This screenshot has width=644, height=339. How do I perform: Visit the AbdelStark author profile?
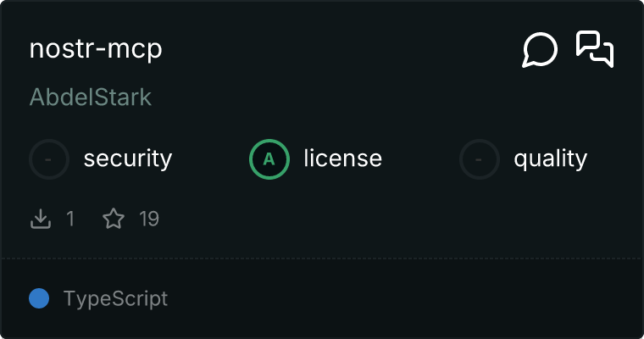click(91, 97)
